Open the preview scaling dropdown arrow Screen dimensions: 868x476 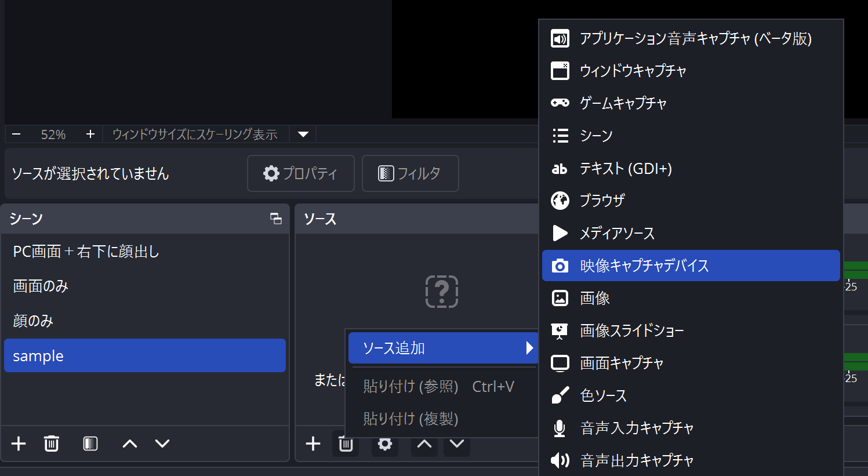tap(303, 135)
